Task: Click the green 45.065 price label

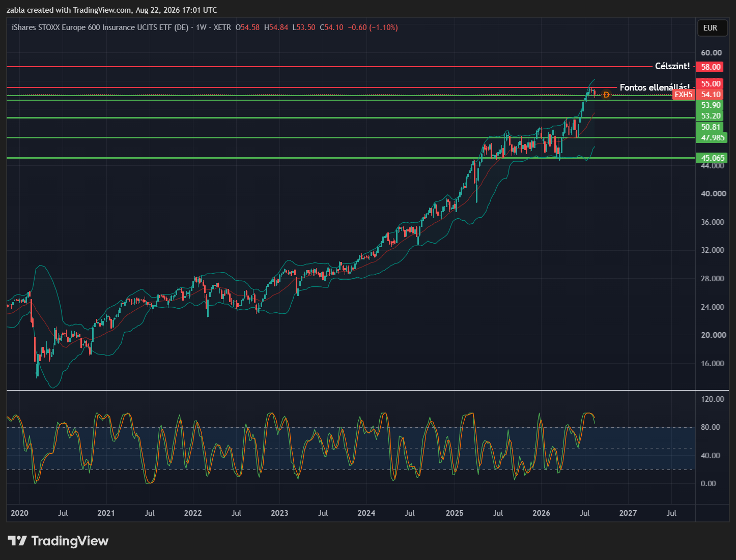Action: click(x=713, y=158)
